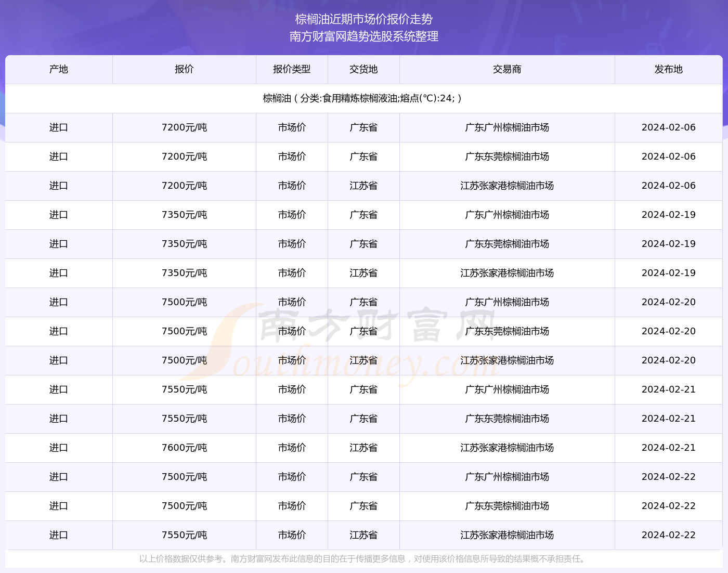Image resolution: width=728 pixels, height=573 pixels.
Task: Select subtitle 南方财富网趋势选股系统整理
Action: click(x=364, y=36)
